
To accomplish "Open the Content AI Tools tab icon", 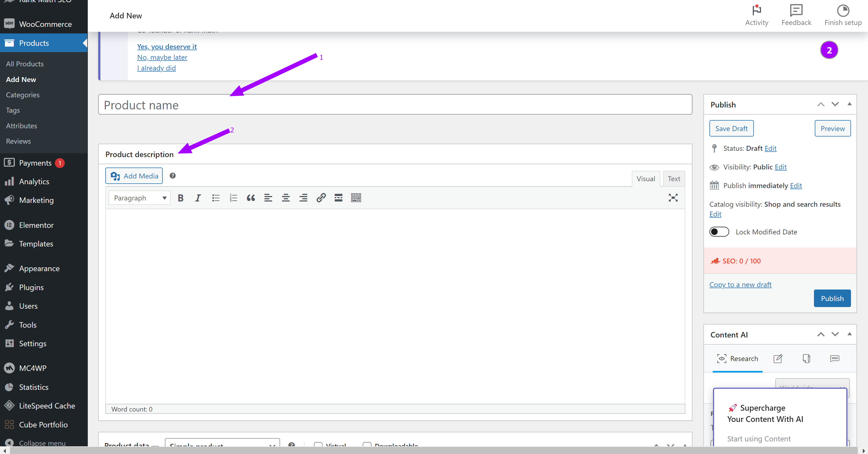I will pyautogui.click(x=806, y=358).
